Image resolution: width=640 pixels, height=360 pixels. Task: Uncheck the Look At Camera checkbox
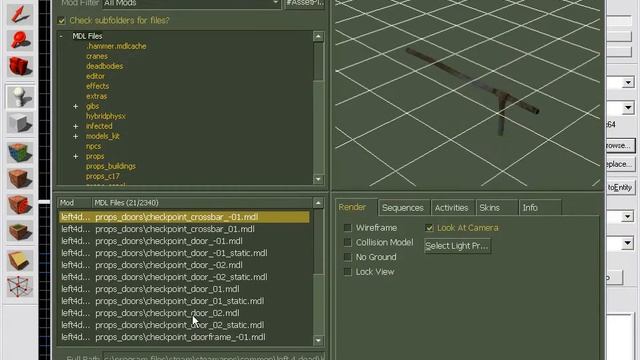tap(429, 228)
